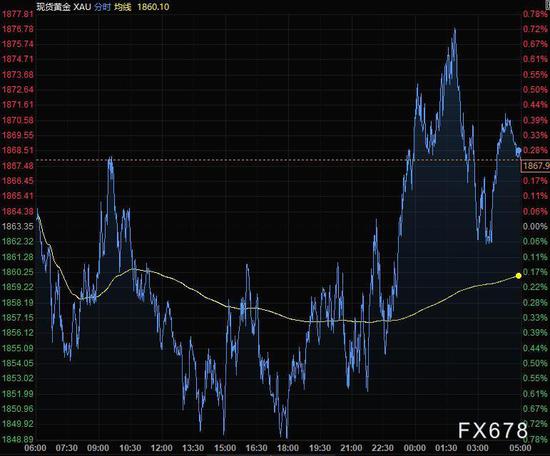
Task: Click the 22:30 time axis label
Action: (383, 448)
